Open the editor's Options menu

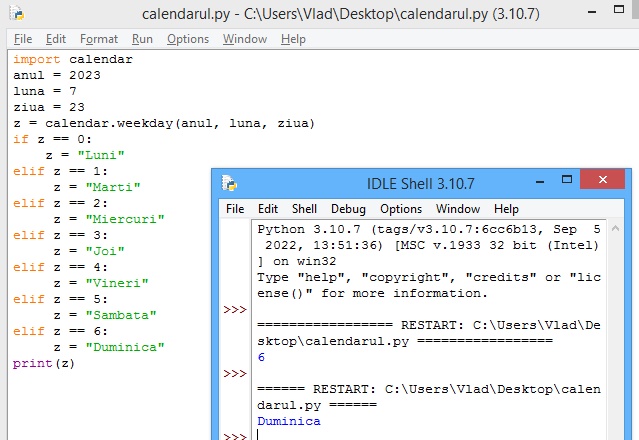[x=188, y=39]
